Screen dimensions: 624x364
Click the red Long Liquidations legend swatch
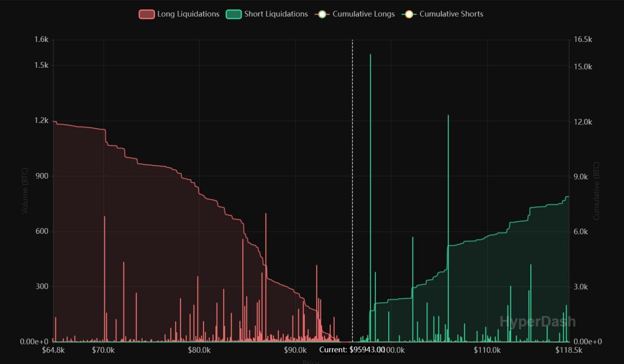(147, 14)
